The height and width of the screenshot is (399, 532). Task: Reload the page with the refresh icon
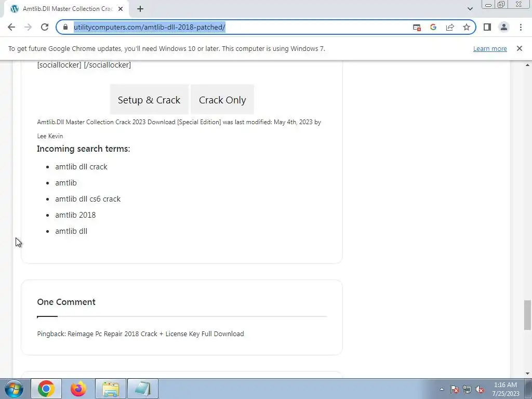pyautogui.click(x=45, y=27)
